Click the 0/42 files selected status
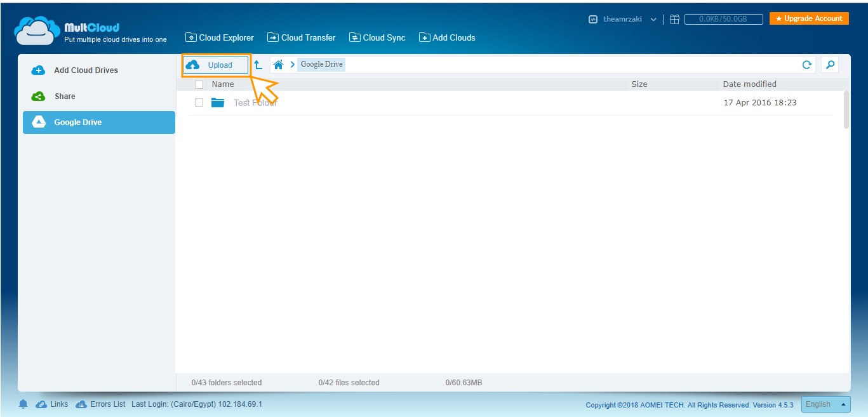Viewport: 868px width, 417px height. pos(349,383)
